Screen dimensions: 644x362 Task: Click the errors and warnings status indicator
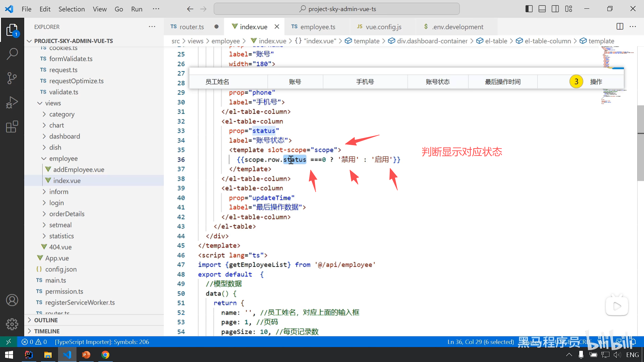(x=34, y=342)
